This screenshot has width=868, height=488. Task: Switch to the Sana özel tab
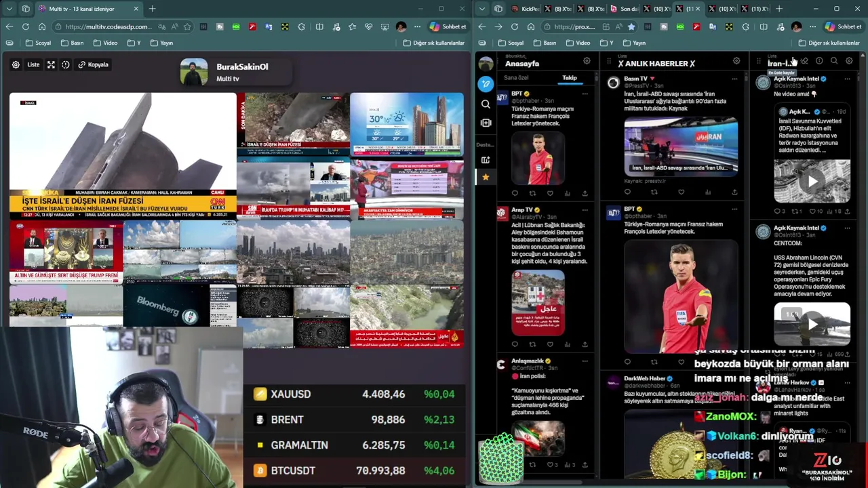pos(516,78)
